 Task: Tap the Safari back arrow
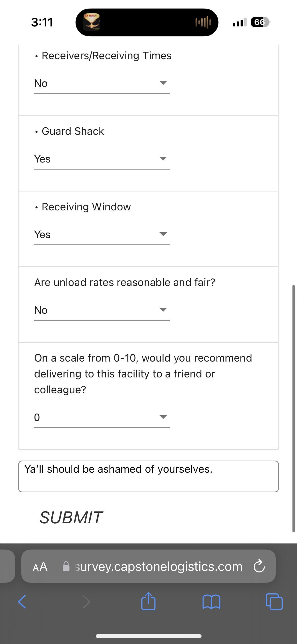point(22,602)
